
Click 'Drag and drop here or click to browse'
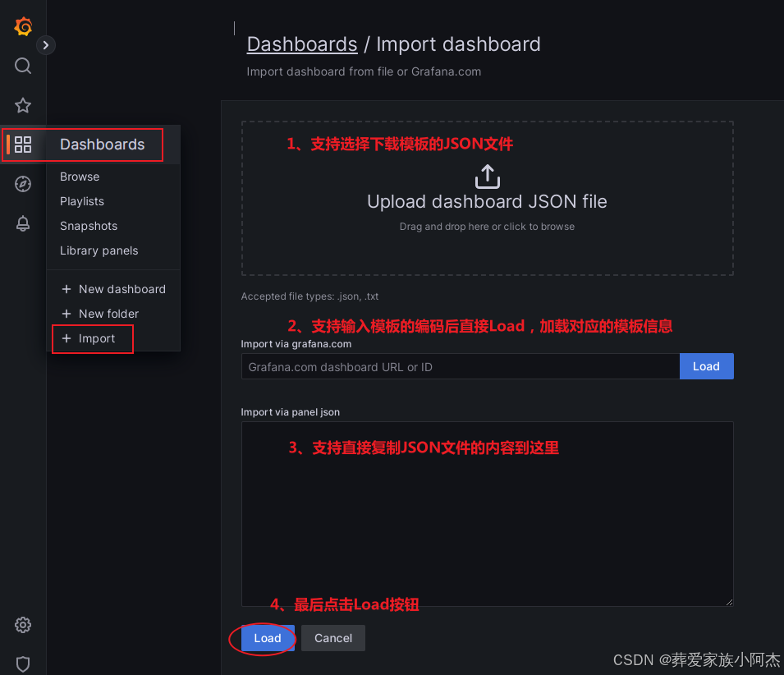point(487,227)
